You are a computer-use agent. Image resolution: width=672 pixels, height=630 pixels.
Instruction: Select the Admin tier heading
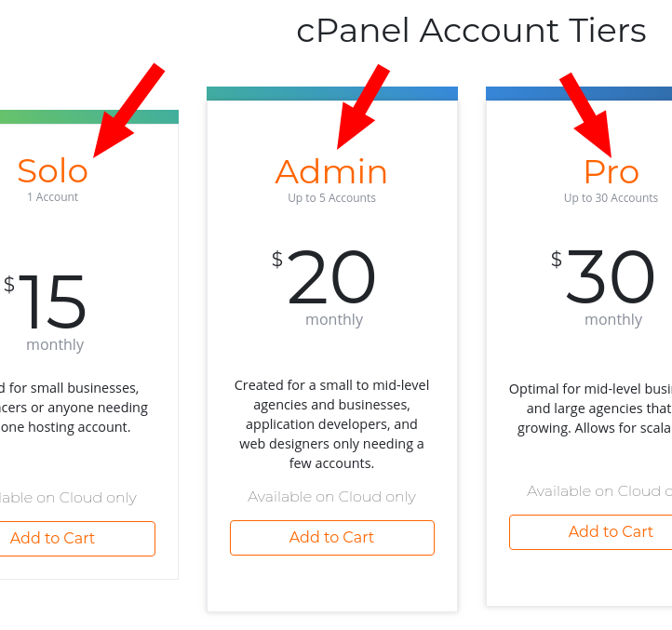[x=331, y=171]
